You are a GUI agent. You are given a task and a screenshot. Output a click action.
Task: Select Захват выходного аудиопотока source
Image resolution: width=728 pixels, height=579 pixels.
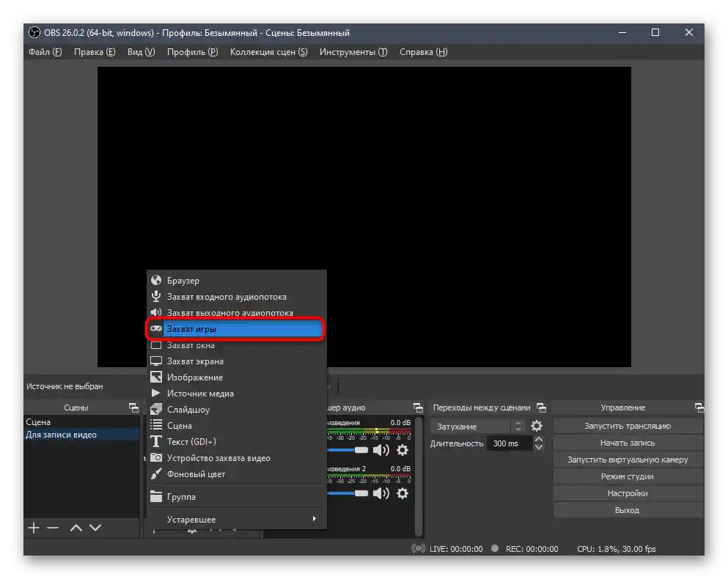point(237,312)
